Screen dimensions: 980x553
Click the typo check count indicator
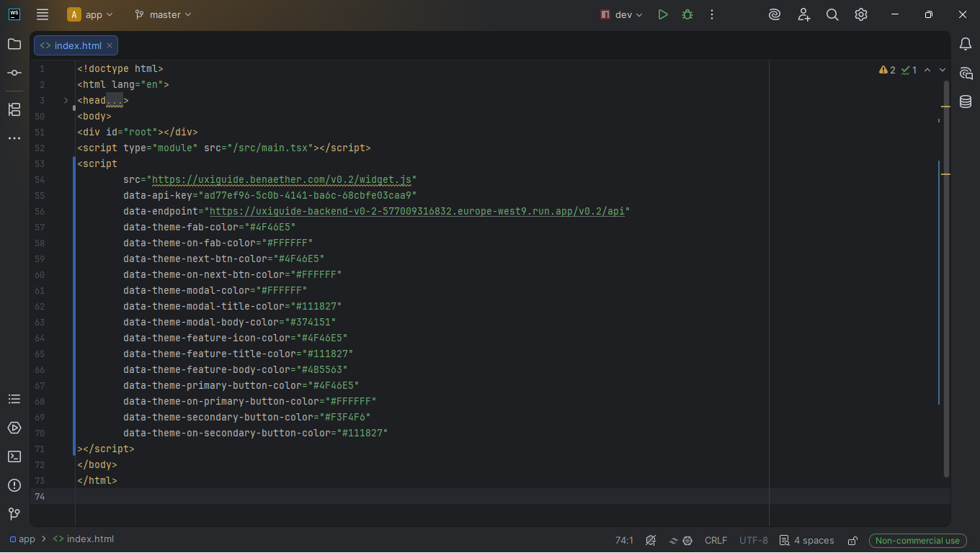point(909,70)
